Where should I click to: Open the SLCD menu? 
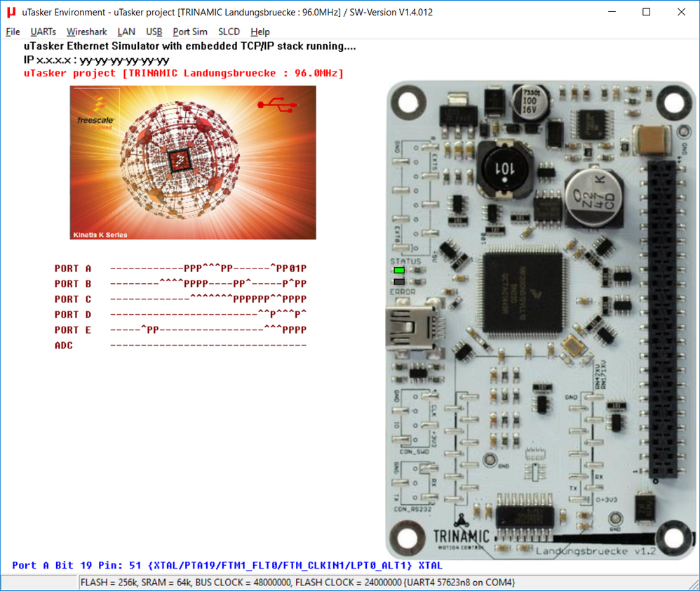coord(229,32)
